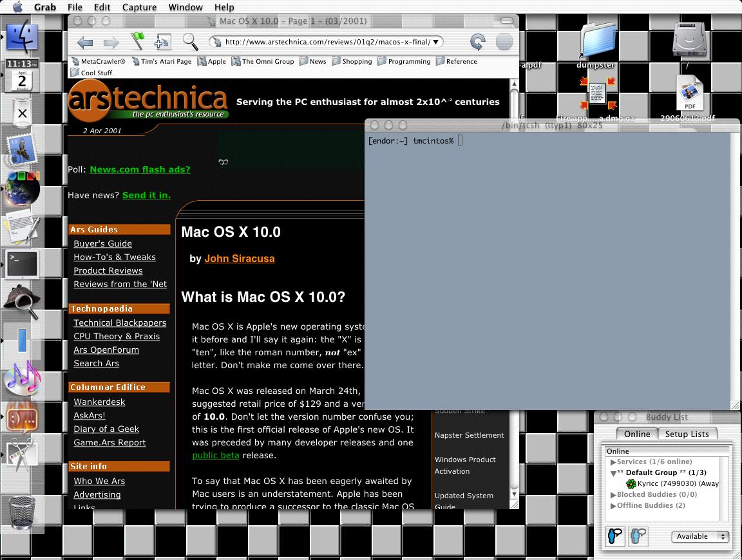Click the dimmed group chat icon in Buddy List

(x=638, y=536)
